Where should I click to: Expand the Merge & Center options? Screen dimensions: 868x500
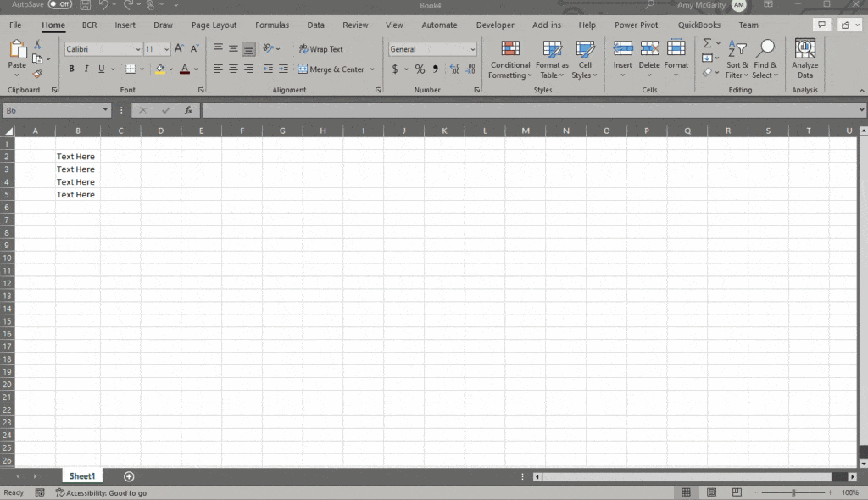pos(371,69)
